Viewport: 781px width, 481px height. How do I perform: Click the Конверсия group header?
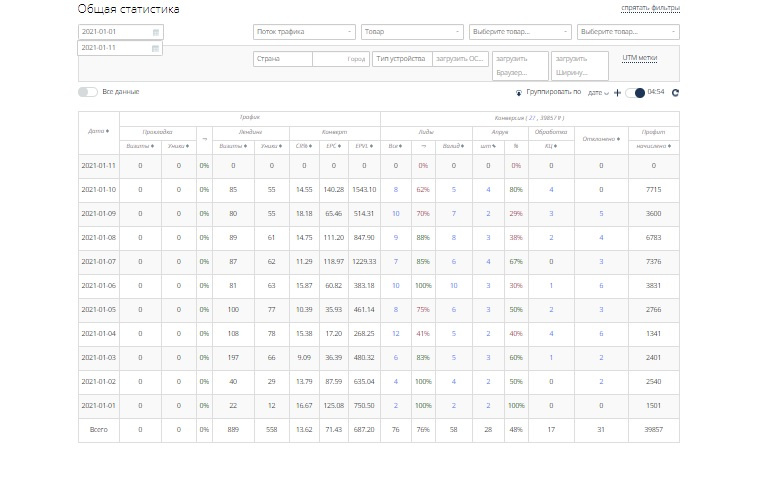(529, 119)
